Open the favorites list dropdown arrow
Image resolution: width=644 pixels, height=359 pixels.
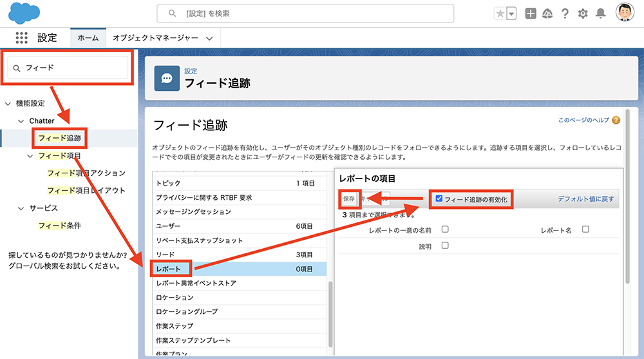point(511,14)
